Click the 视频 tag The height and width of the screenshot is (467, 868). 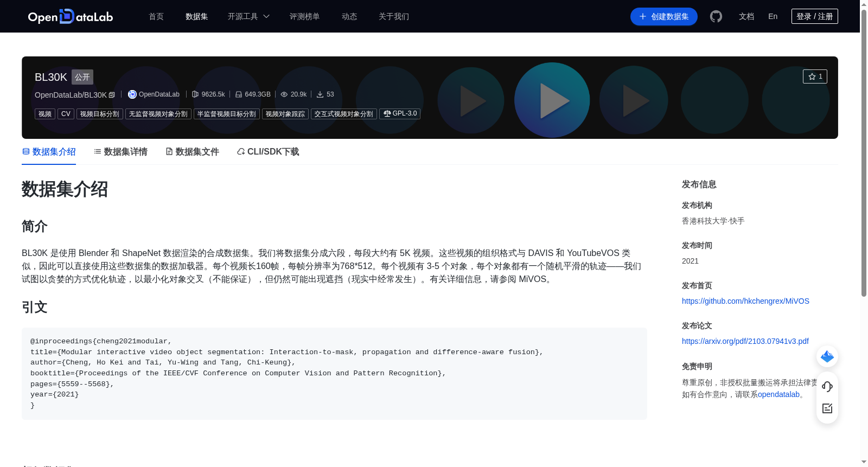[45, 114]
